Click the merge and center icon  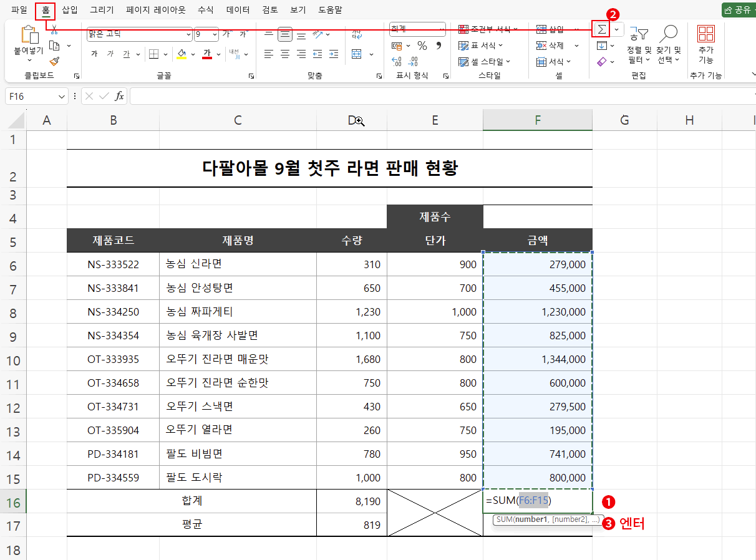(356, 54)
